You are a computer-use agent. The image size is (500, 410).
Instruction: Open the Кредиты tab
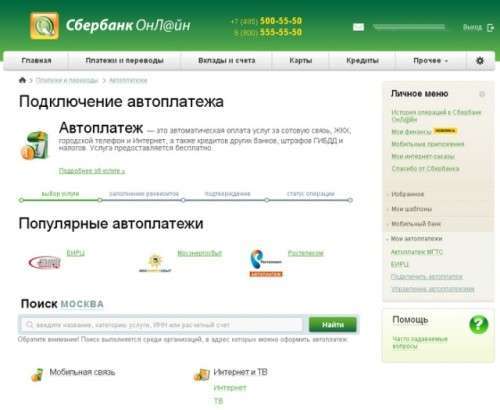pos(362,61)
